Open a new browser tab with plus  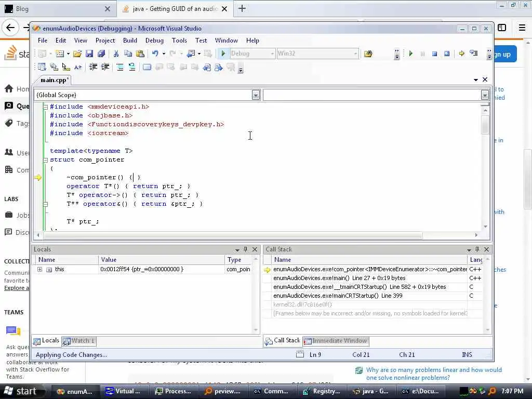tap(242, 8)
